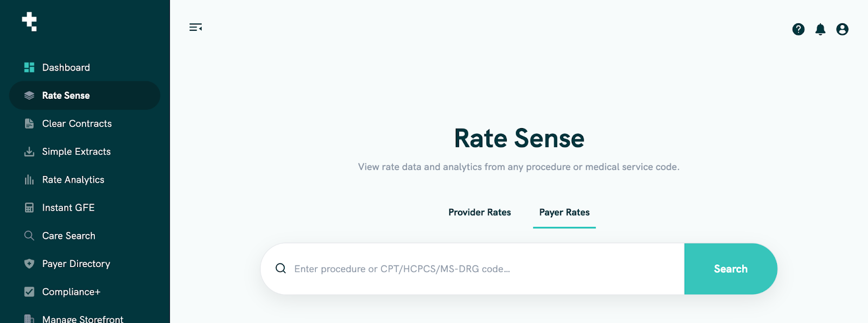This screenshot has width=868, height=323.
Task: Click the Instant GFE calculator icon
Action: 29,208
